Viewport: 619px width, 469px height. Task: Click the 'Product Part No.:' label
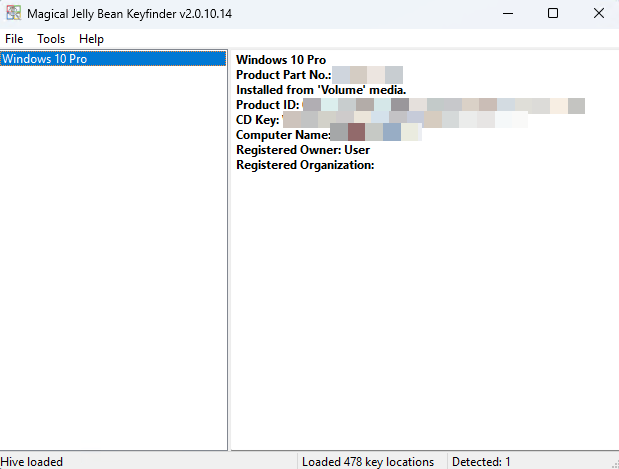tap(283, 75)
